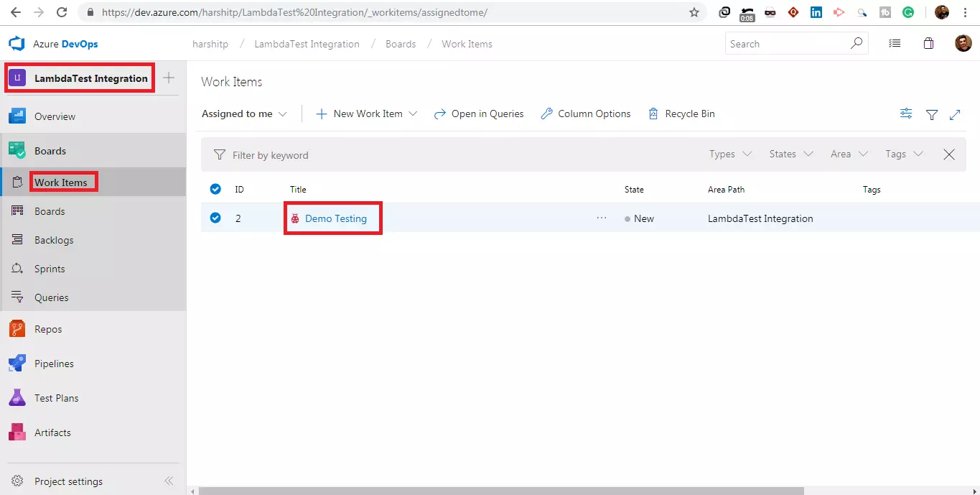The height and width of the screenshot is (495, 980).
Task: Select all work items via header checkbox
Action: pyautogui.click(x=215, y=189)
